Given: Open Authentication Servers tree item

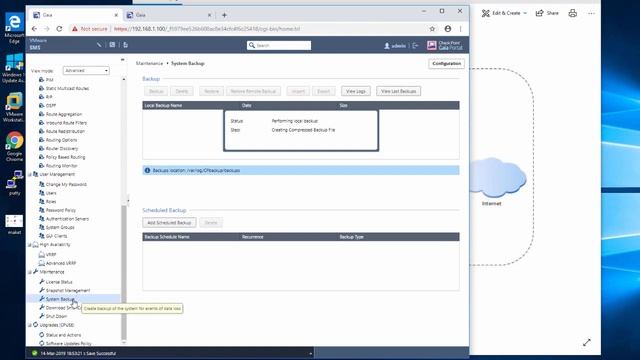Looking at the screenshot, I should pyautogui.click(x=67, y=219).
